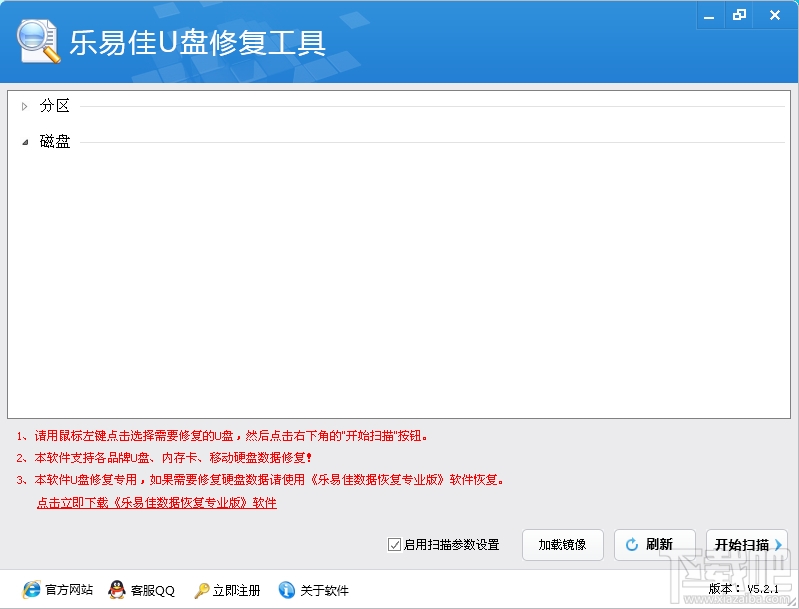Open the 立即注册 link text
The image size is (799, 609).
236,590
